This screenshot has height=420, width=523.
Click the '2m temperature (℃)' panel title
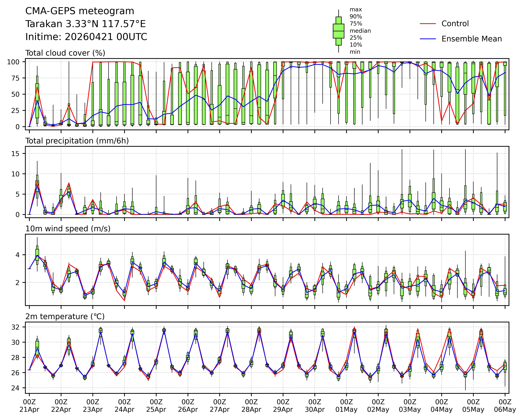[65, 316]
